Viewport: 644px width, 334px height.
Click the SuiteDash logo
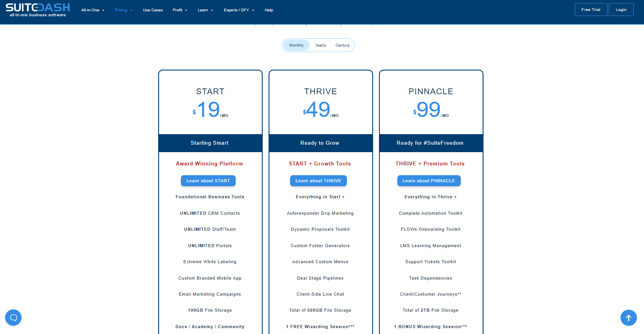(x=38, y=10)
